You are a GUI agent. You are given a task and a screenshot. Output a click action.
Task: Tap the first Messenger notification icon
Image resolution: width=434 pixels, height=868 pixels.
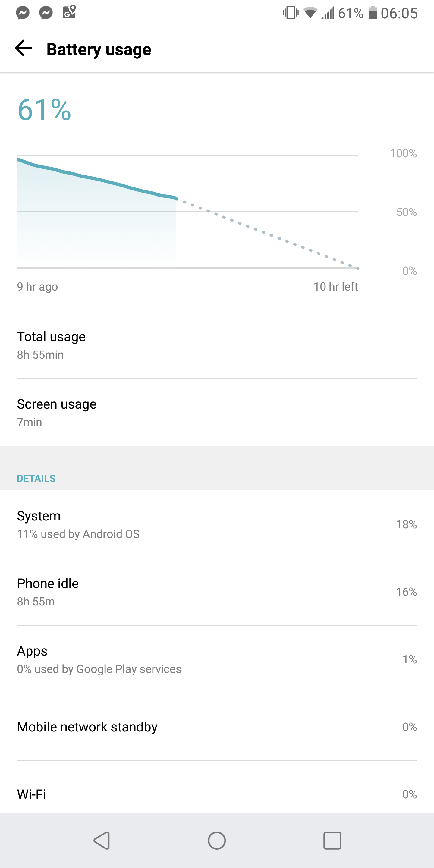(x=23, y=13)
